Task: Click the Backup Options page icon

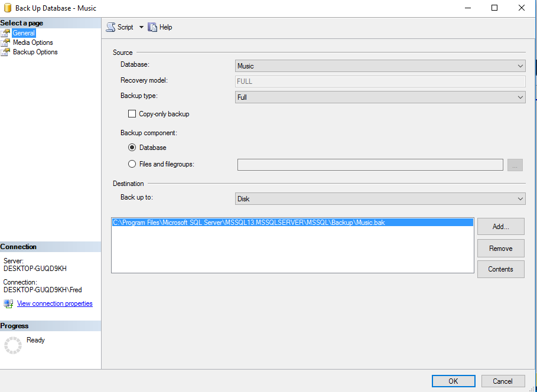Action: 6,52
